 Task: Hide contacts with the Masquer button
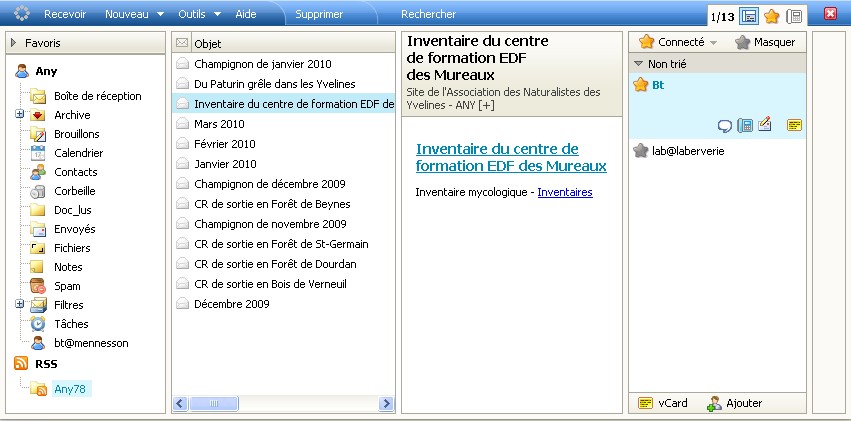pyautogui.click(x=765, y=42)
